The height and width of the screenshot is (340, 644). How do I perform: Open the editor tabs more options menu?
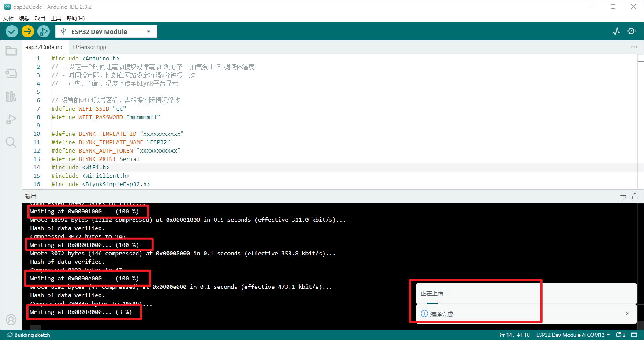(x=634, y=47)
